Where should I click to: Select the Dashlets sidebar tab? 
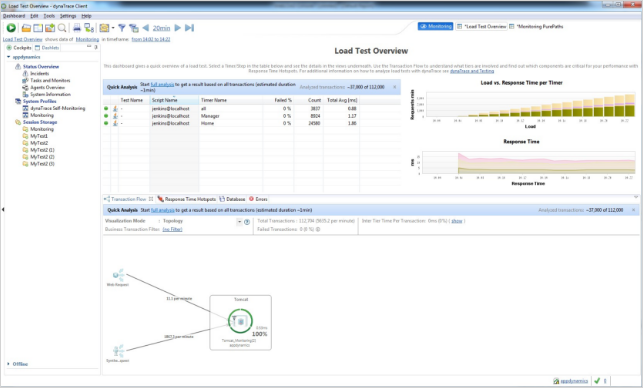pos(47,48)
